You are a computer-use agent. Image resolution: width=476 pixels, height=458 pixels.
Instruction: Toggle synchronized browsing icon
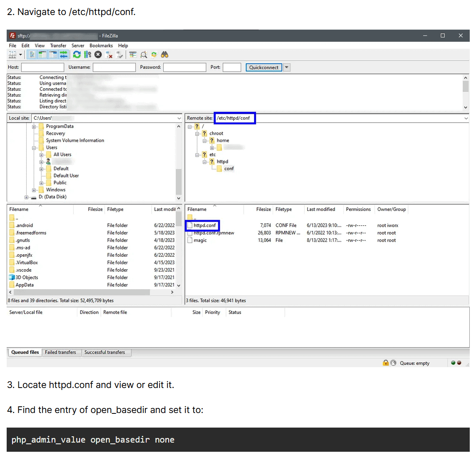click(x=154, y=55)
